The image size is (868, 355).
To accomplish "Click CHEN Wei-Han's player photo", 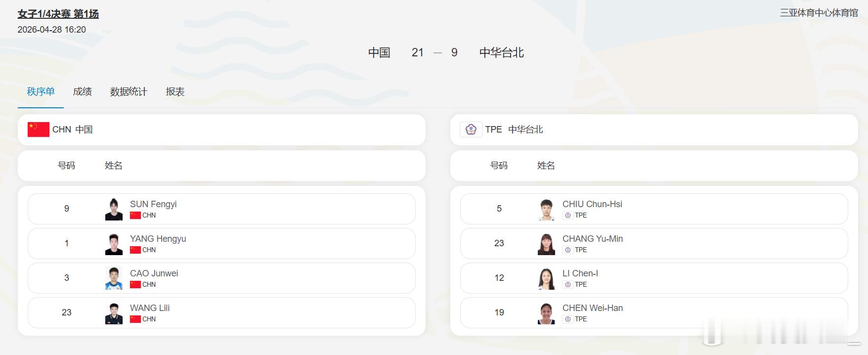I will [546, 313].
